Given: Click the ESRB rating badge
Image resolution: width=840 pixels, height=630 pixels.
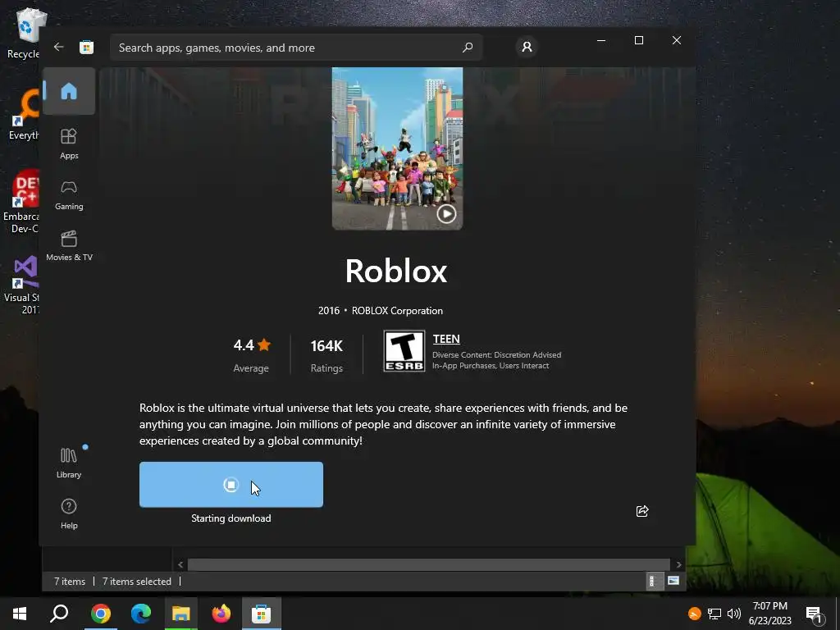Looking at the screenshot, I should [x=404, y=351].
